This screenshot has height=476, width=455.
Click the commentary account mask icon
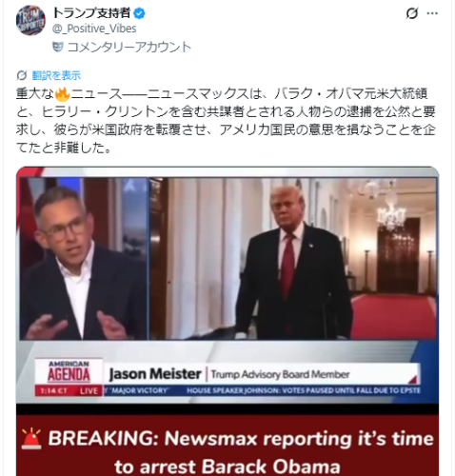(58, 47)
